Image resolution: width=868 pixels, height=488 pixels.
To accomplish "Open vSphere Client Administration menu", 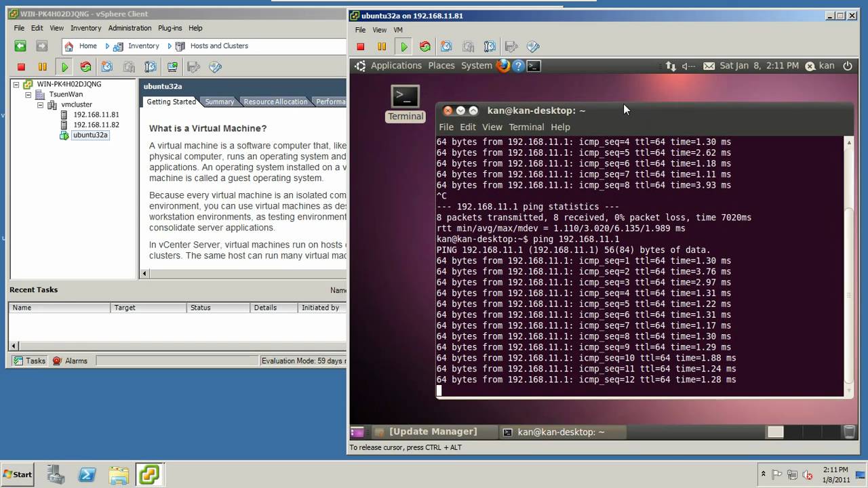I will [x=130, y=28].
